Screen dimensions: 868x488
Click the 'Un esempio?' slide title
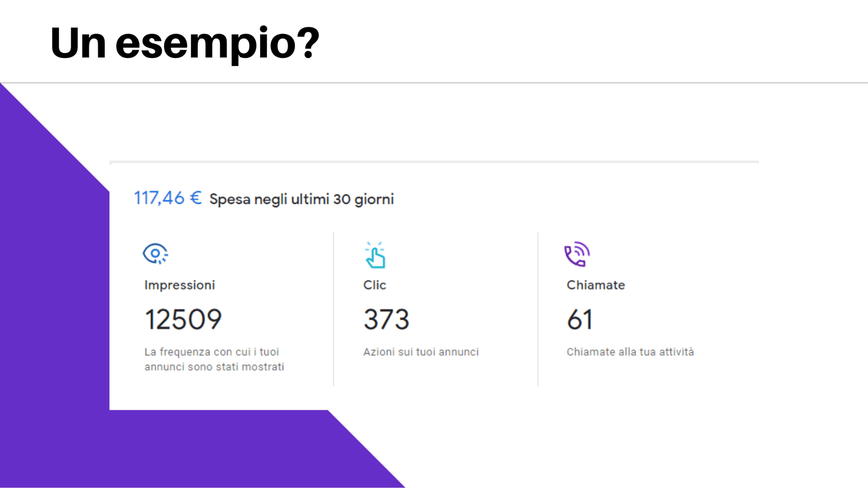(185, 43)
